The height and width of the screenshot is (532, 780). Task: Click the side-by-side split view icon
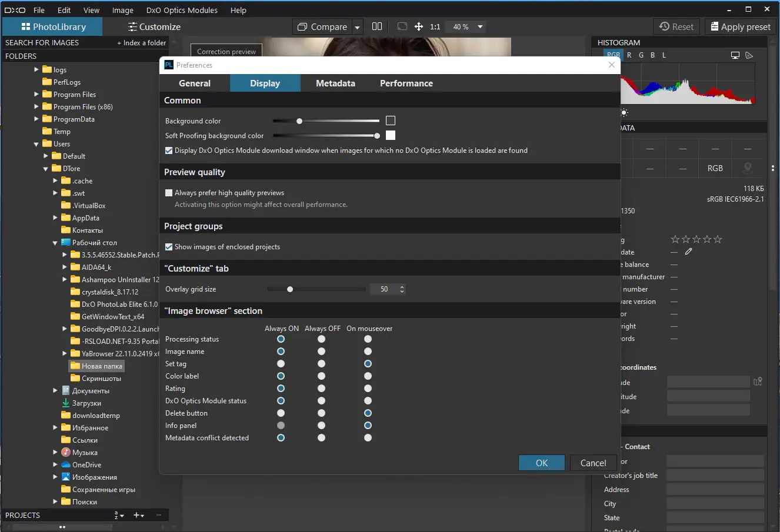coord(377,26)
